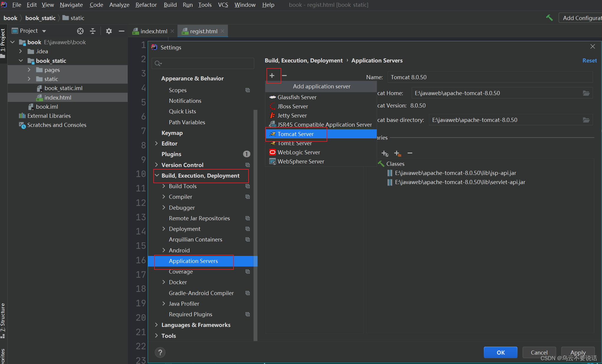The image size is (602, 364).
Task: Click the Cancel button
Action: [539, 353]
